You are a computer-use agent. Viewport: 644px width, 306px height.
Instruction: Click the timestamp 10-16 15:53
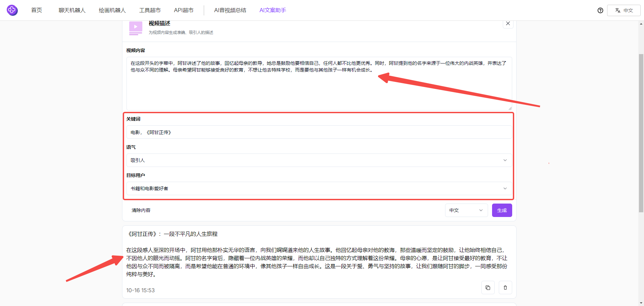141,290
